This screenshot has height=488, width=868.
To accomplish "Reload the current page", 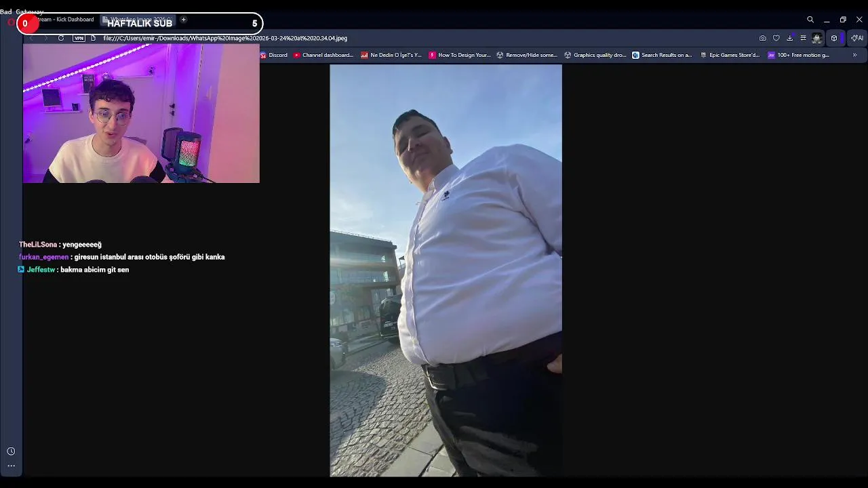I will [61, 38].
